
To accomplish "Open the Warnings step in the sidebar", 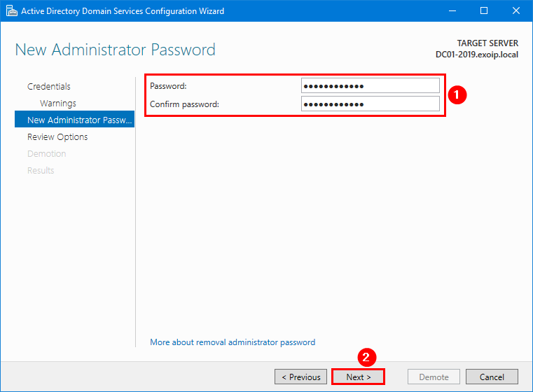I will point(58,103).
